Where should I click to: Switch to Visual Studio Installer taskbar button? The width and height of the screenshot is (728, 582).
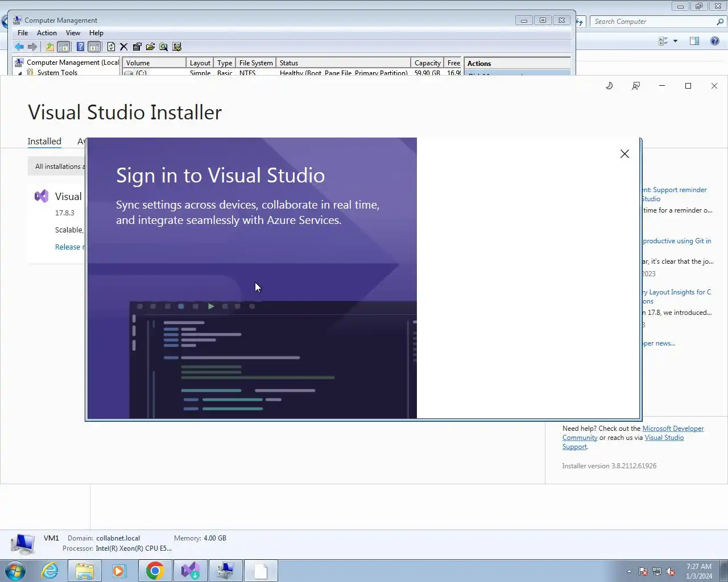coord(190,571)
